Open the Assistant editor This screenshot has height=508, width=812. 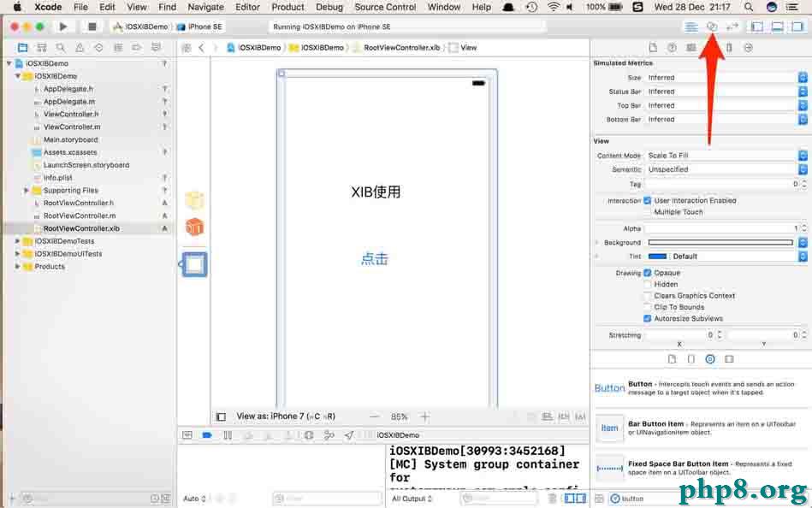click(x=712, y=27)
